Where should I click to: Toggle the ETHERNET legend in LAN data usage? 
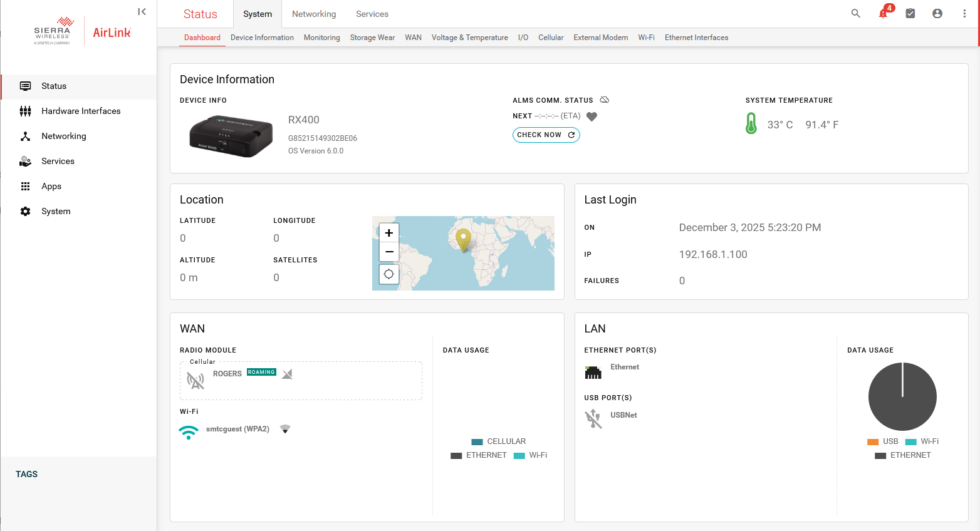pos(903,455)
